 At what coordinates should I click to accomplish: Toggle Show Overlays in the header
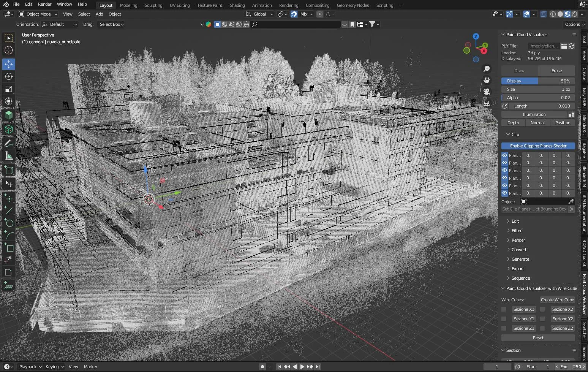click(526, 14)
